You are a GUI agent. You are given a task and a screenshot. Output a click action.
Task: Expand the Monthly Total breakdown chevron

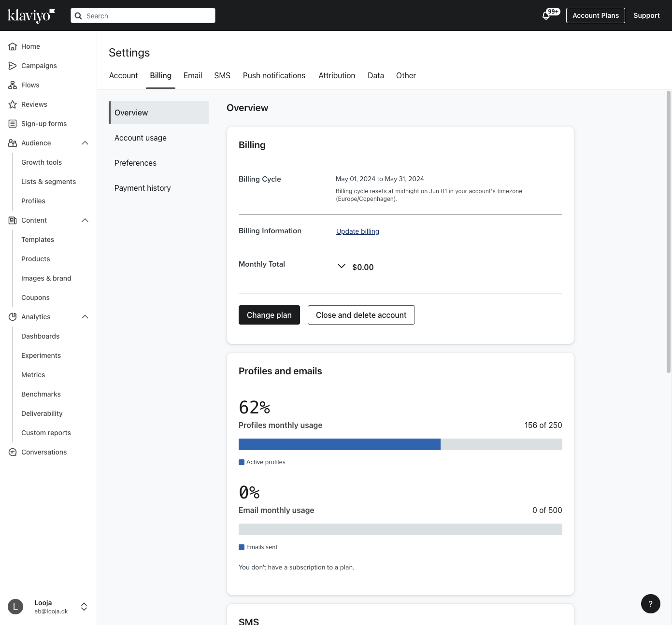pos(342,266)
